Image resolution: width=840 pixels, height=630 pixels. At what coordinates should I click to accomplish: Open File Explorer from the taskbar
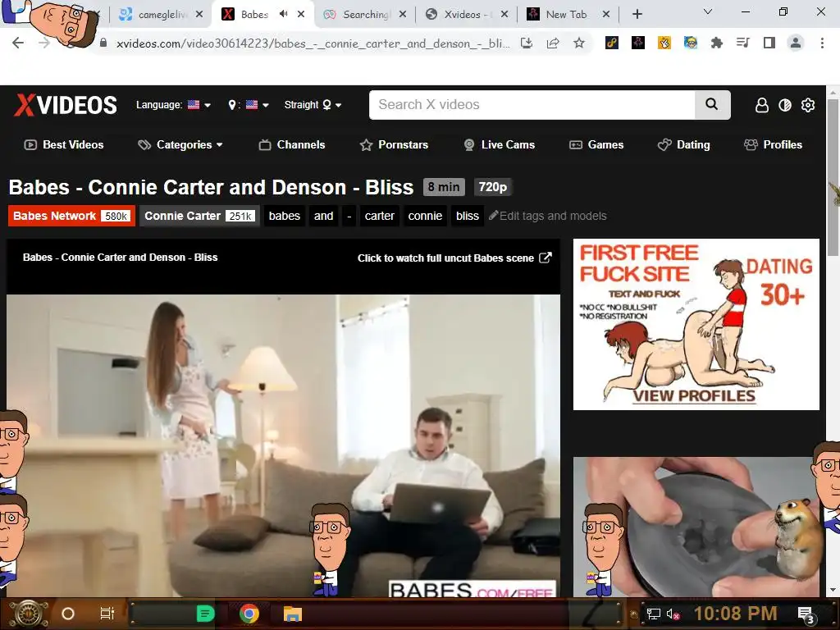point(293,614)
